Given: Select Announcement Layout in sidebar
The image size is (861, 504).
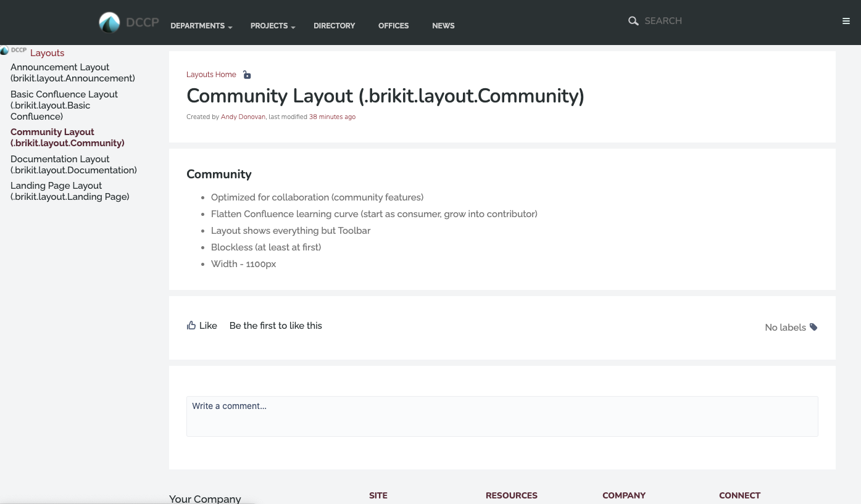Looking at the screenshot, I should coord(72,73).
